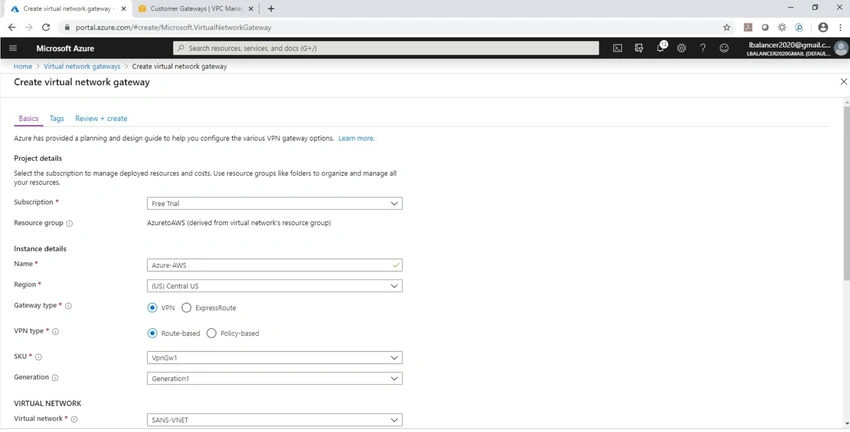Click the browser forward arrow
850x432 pixels.
pos(29,27)
